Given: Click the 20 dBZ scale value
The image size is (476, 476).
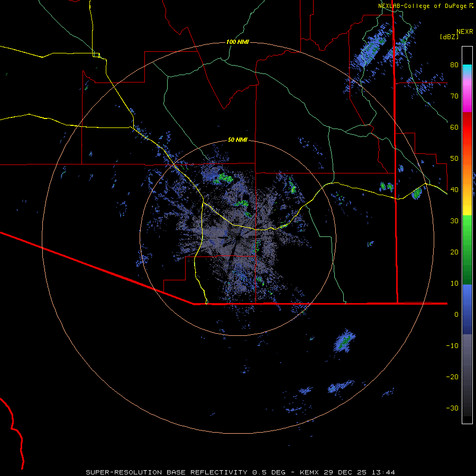Looking at the screenshot, I should tap(454, 252).
